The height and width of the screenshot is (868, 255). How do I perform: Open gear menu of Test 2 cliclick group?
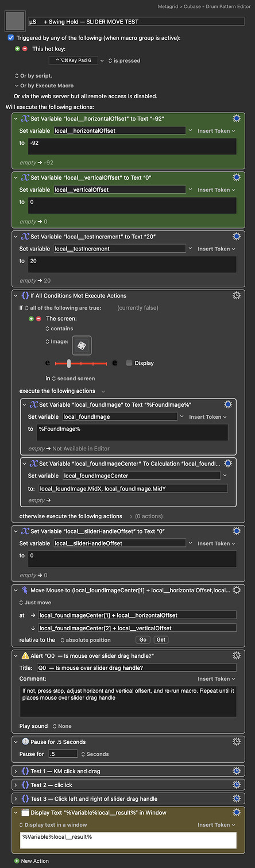point(236,785)
